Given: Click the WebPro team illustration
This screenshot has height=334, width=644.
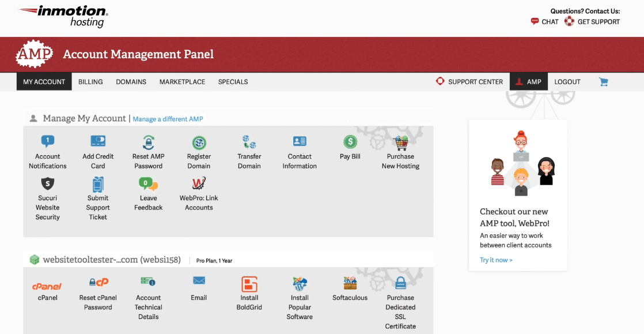Looking at the screenshot, I should click(522, 163).
